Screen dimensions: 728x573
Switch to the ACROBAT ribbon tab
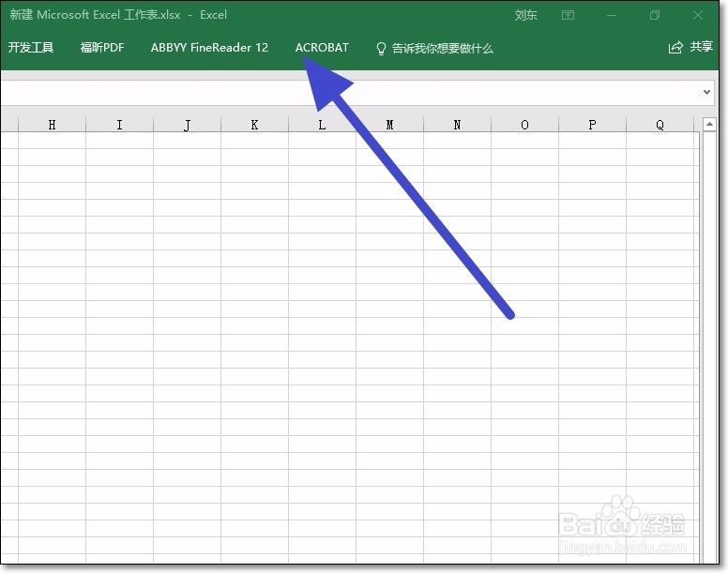[x=322, y=47]
